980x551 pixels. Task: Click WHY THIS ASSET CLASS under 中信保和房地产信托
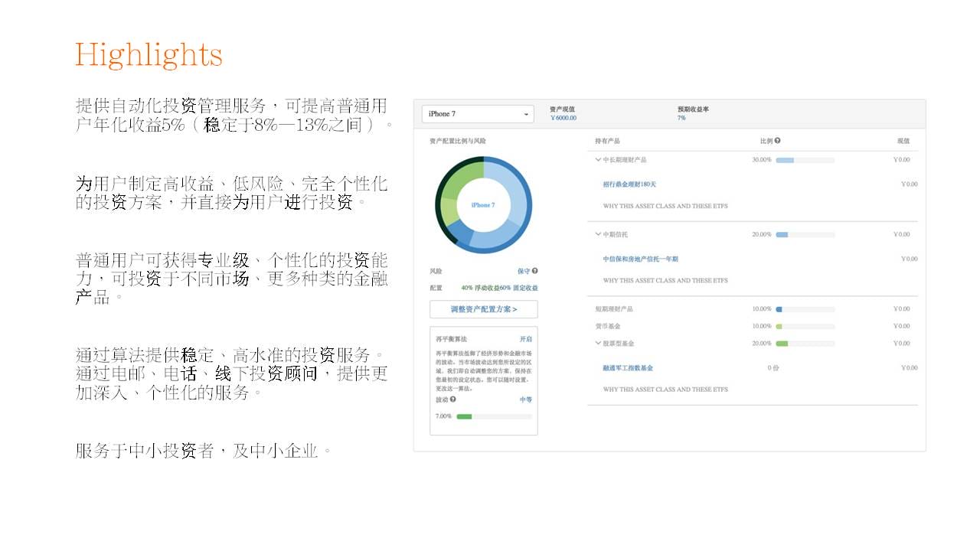pyautogui.click(x=665, y=280)
